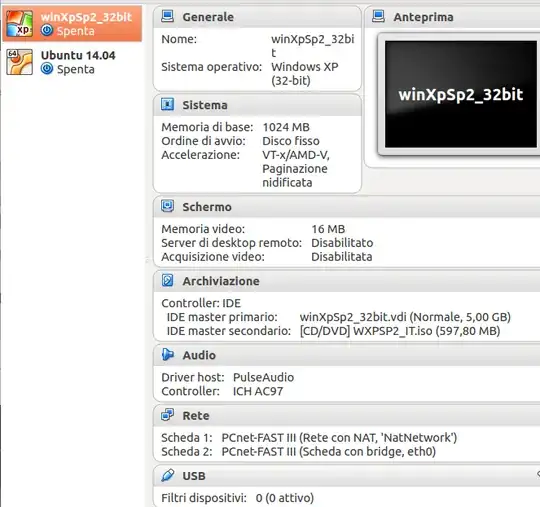540x507 pixels.
Task: Click the Sistema operativo label
Action: tap(212, 67)
